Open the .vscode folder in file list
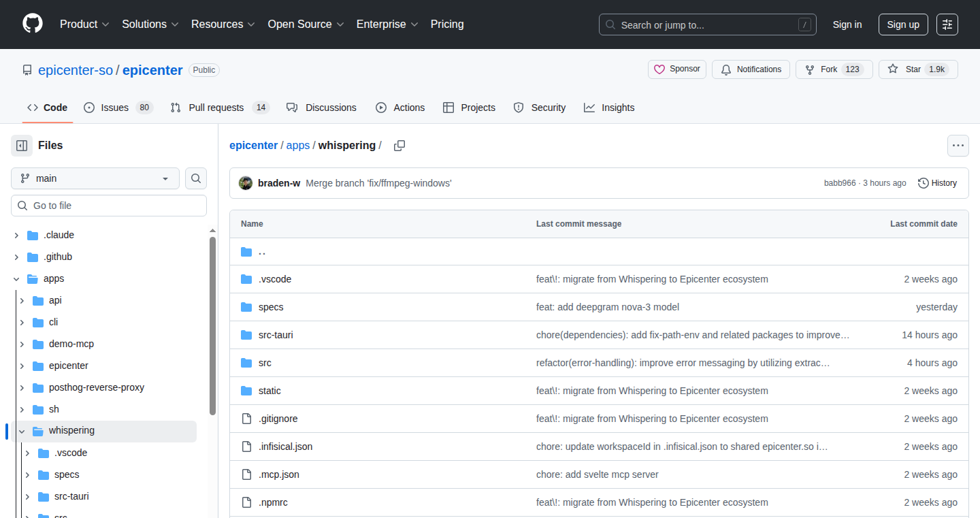This screenshot has height=518, width=980. pyautogui.click(x=275, y=279)
